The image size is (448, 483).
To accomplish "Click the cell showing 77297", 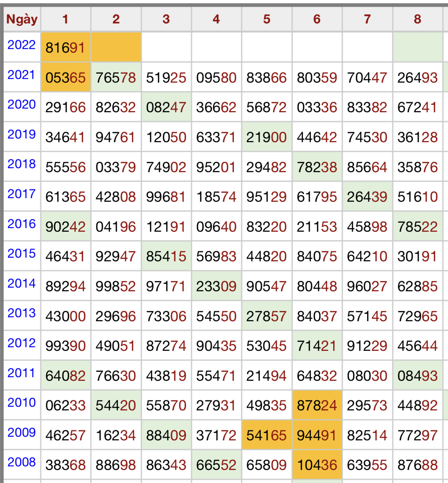I will click(x=417, y=435).
